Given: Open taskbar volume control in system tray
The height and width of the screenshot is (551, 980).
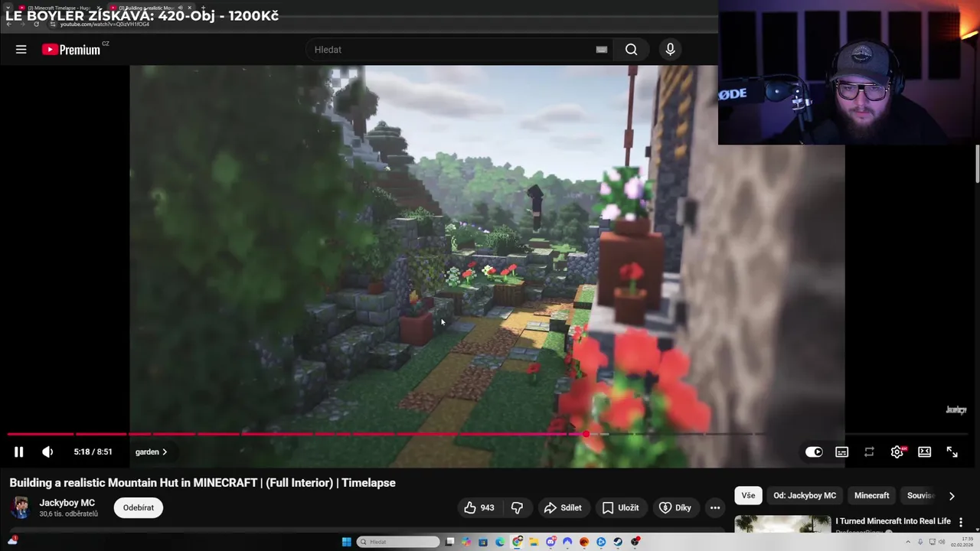Looking at the screenshot, I should [942, 542].
